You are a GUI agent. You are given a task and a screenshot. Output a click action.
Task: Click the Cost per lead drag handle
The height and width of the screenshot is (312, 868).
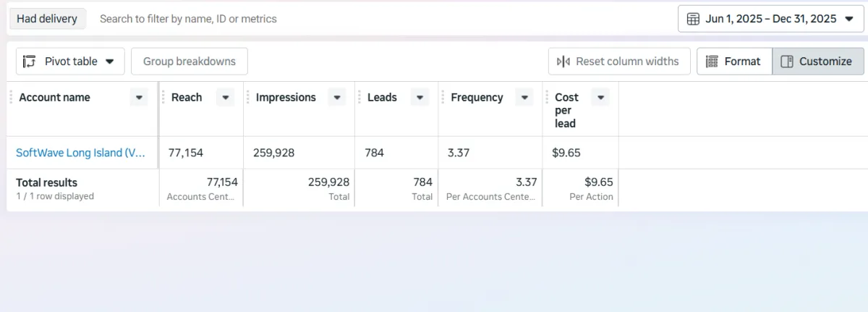click(x=547, y=98)
